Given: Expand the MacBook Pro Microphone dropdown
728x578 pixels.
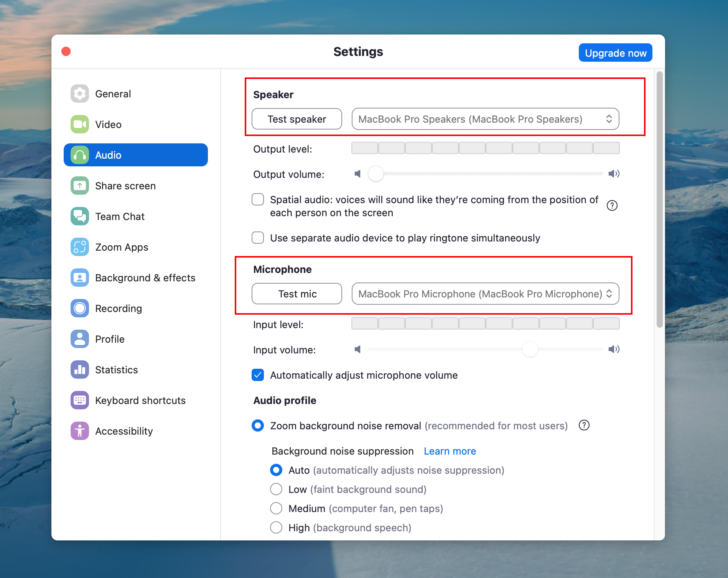Looking at the screenshot, I should [485, 294].
